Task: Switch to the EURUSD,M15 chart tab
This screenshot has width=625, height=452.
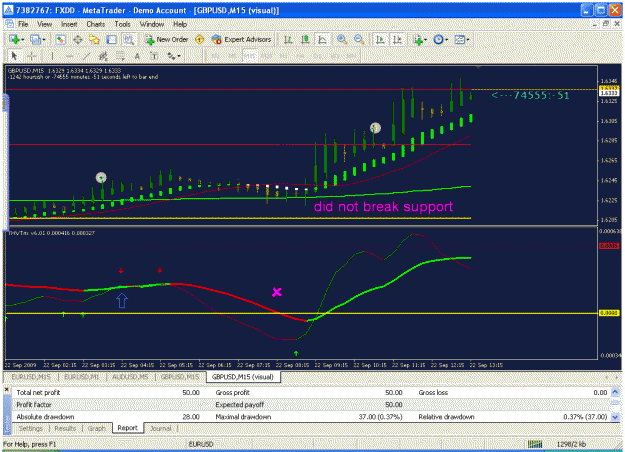Action: pos(31,377)
